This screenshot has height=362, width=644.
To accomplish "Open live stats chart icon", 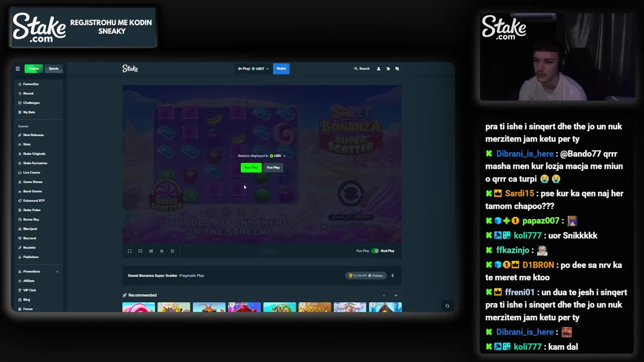I will pos(151,251).
